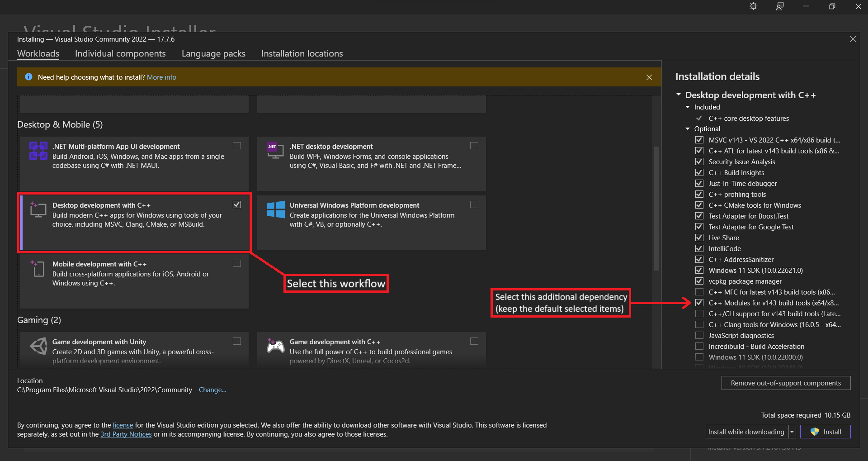The width and height of the screenshot is (868, 461).
Task: Enable Incredibuild - Build Acceleration
Action: 699,346
